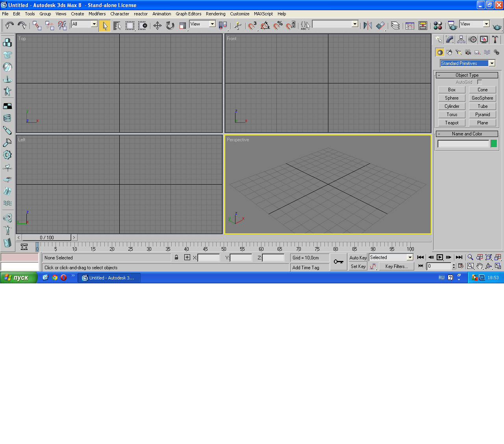Image resolution: width=504 pixels, height=444 pixels.
Task: Toggle the Selection Lock padlock
Action: pos(176,257)
